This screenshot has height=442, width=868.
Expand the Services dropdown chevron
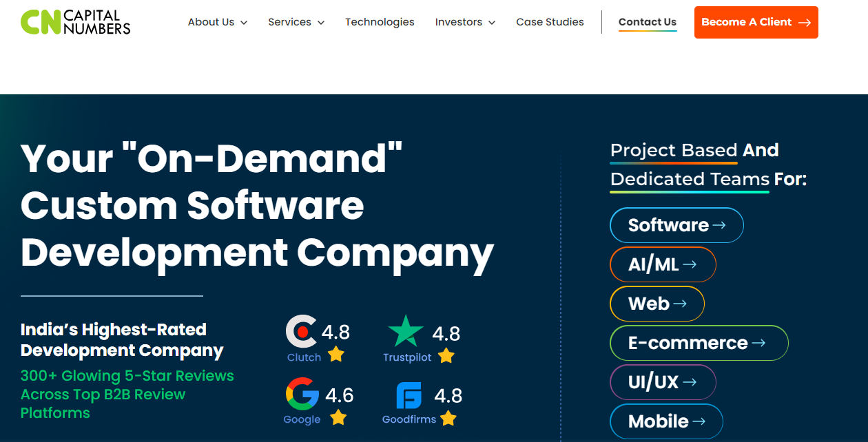[x=321, y=23]
